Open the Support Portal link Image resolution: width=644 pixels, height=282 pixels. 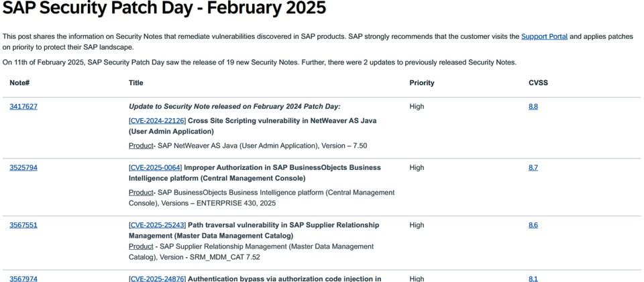point(544,36)
